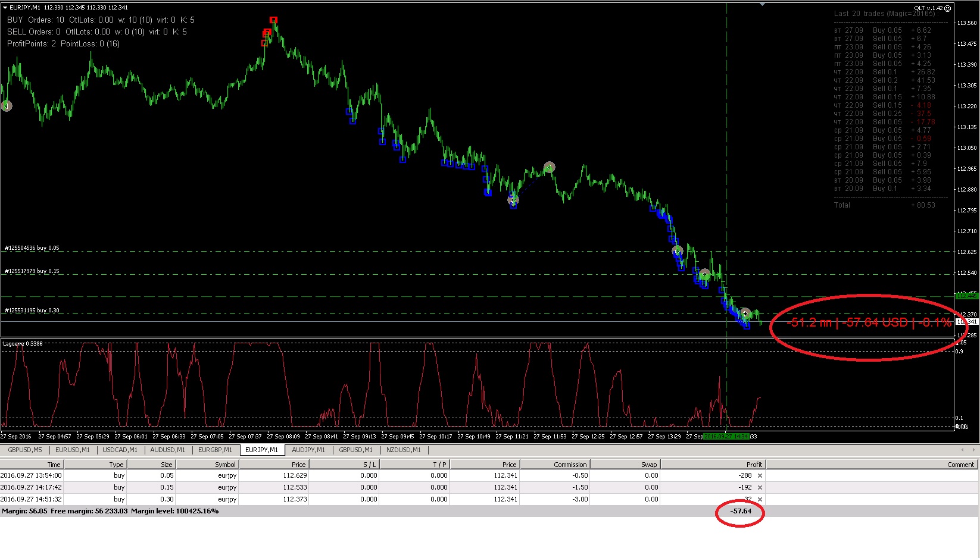Close the 0.05 lot buy order
The width and height of the screenshot is (980, 558).
pyautogui.click(x=760, y=476)
